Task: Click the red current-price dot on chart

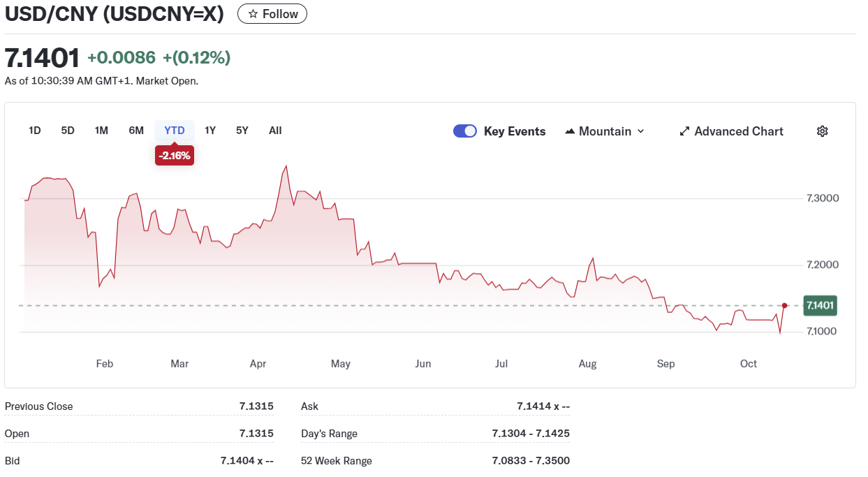Action: tap(785, 305)
